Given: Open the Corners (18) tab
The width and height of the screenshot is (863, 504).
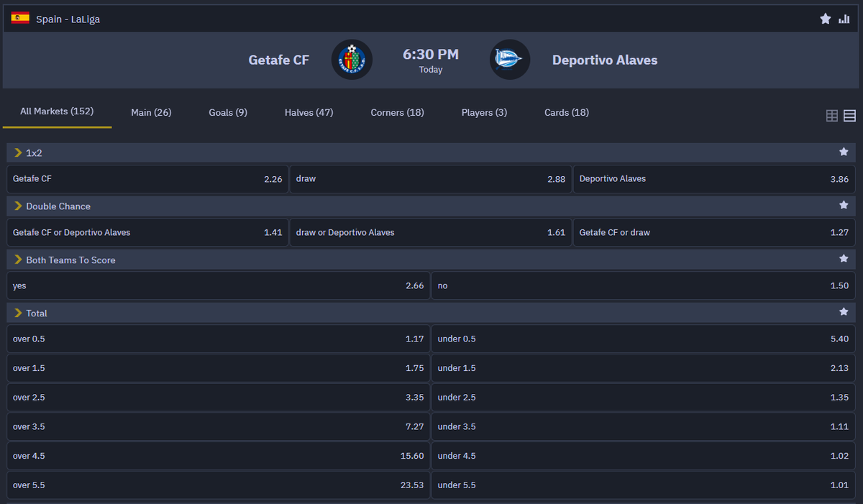Looking at the screenshot, I should pyautogui.click(x=397, y=112).
